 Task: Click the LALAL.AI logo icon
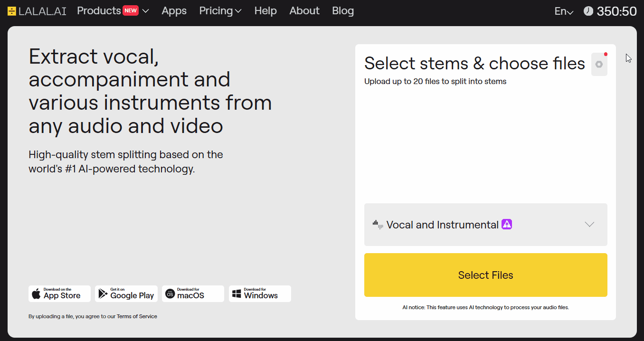(x=12, y=11)
